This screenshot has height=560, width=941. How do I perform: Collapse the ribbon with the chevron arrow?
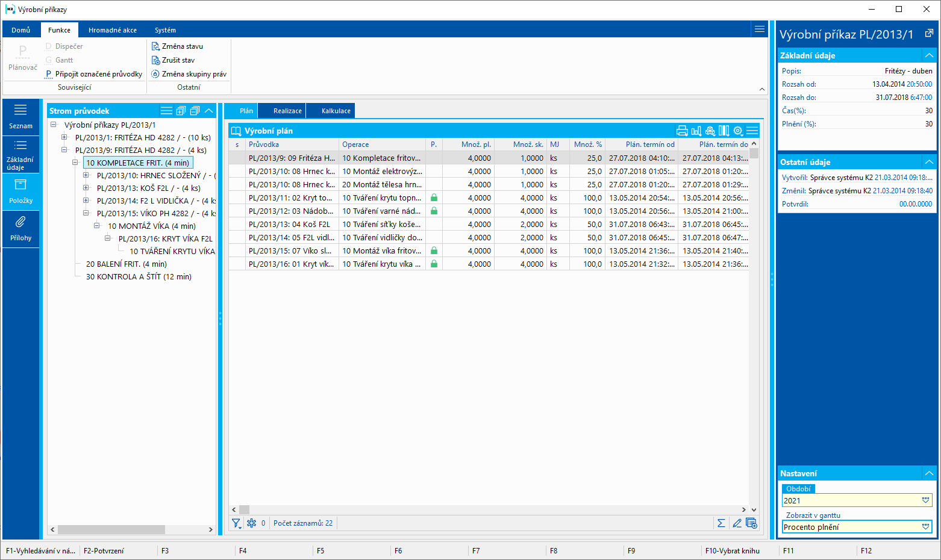point(762,89)
